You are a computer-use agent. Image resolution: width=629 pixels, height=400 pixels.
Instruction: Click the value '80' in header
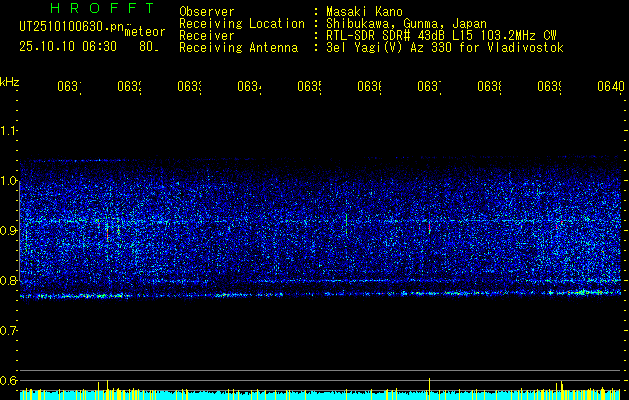coord(148,47)
